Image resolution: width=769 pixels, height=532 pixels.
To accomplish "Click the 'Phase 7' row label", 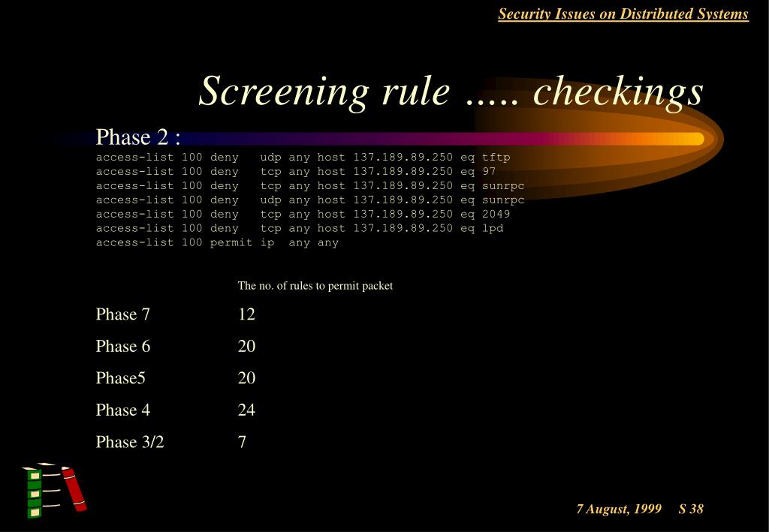I will pyautogui.click(x=122, y=314).
